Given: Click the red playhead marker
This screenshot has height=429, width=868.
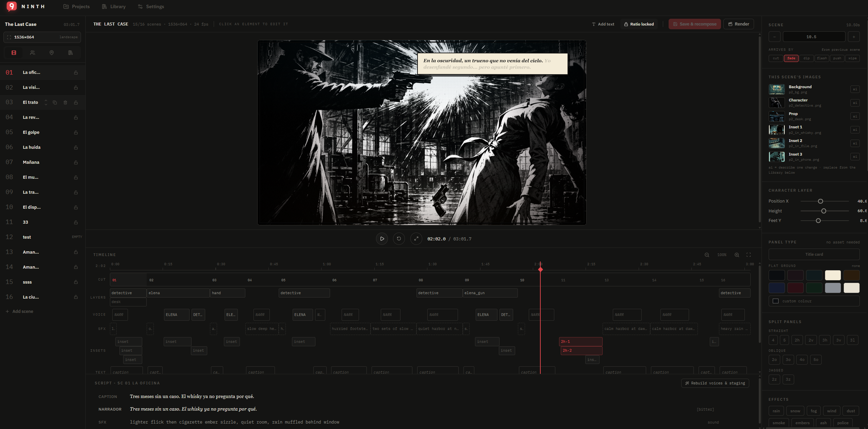Looking at the screenshot, I should [x=540, y=269].
